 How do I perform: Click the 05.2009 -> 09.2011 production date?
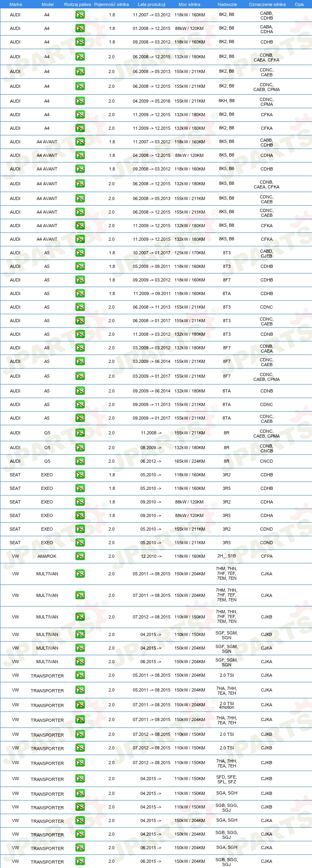(152, 266)
